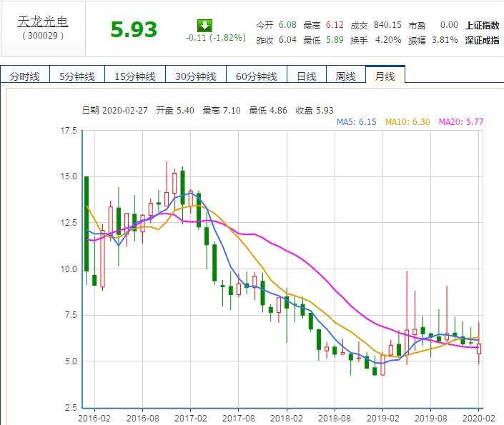
Task: Open the 深证成指 link
Action: click(x=482, y=40)
